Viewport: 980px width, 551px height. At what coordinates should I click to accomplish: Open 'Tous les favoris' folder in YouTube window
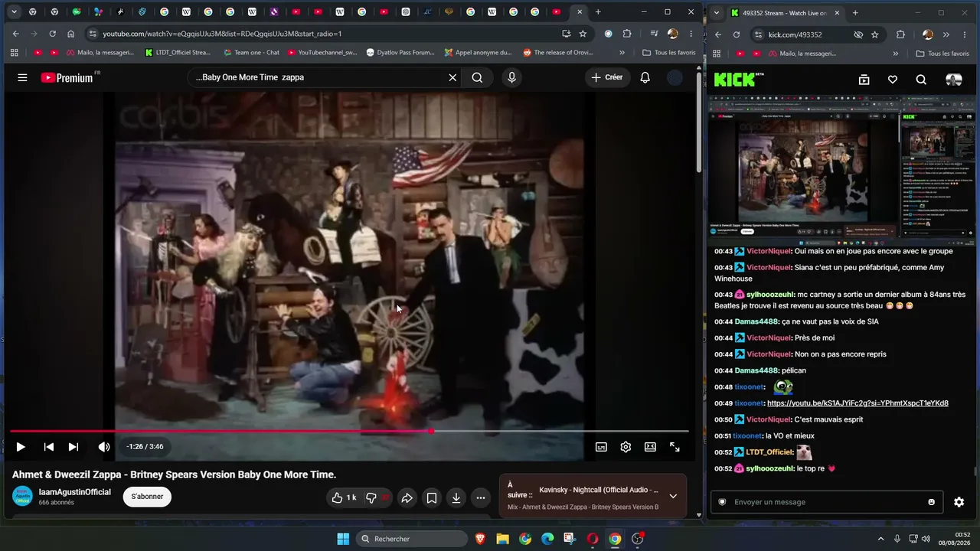tap(669, 53)
